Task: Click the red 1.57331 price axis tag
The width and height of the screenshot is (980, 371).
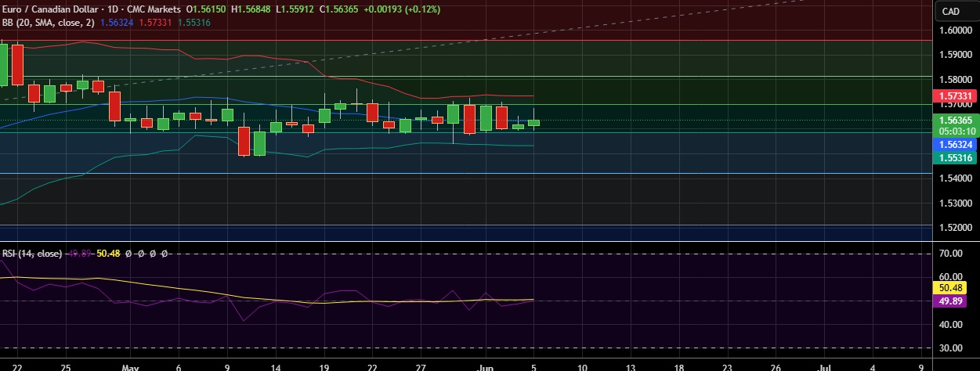Action: tap(955, 95)
